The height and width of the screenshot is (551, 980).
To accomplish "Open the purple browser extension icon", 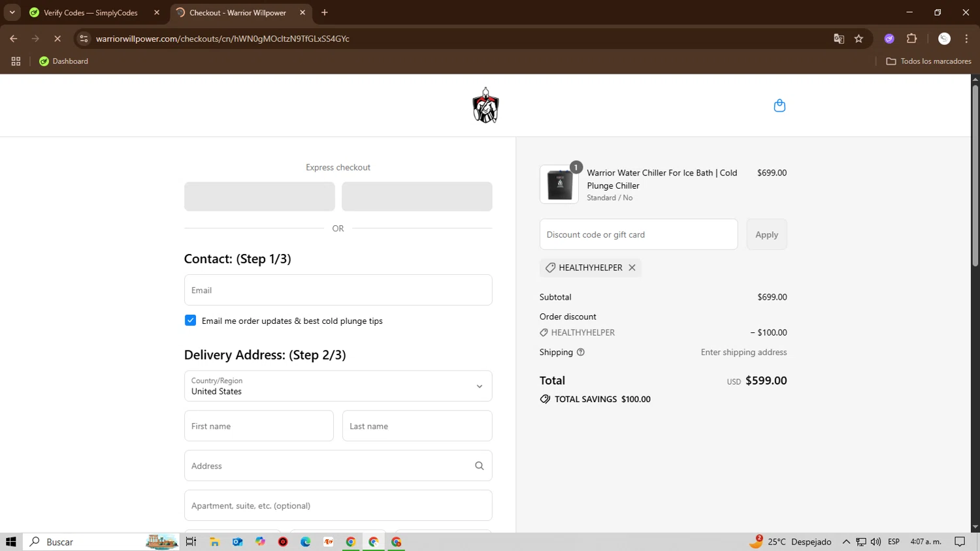I will tap(889, 39).
